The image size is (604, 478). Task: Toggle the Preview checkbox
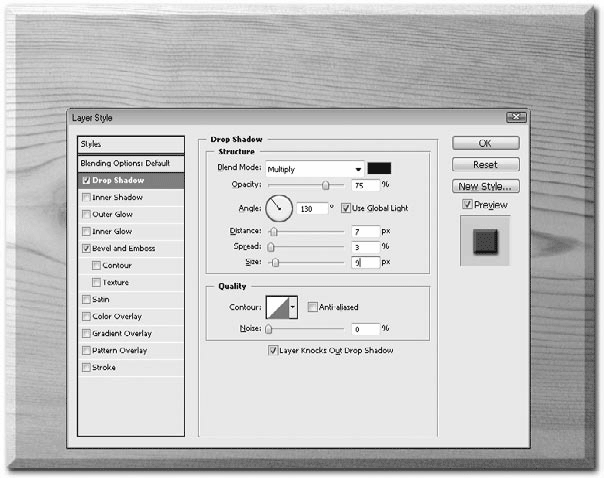[467, 204]
